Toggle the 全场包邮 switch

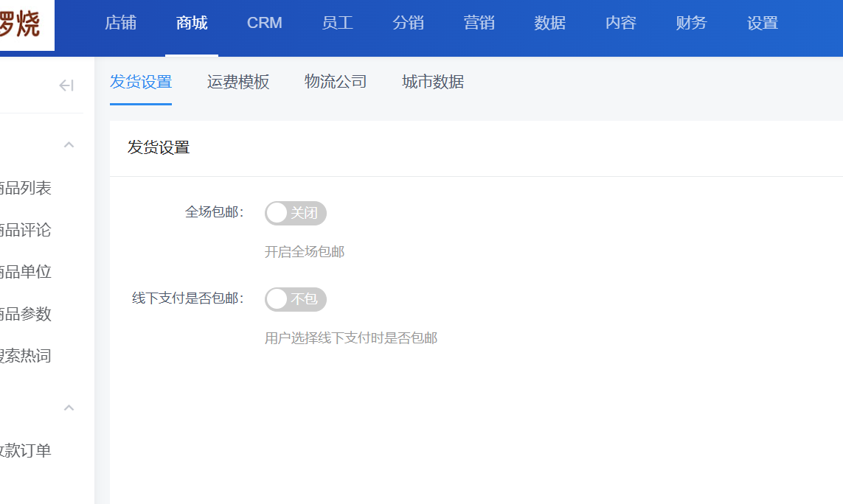pos(295,213)
